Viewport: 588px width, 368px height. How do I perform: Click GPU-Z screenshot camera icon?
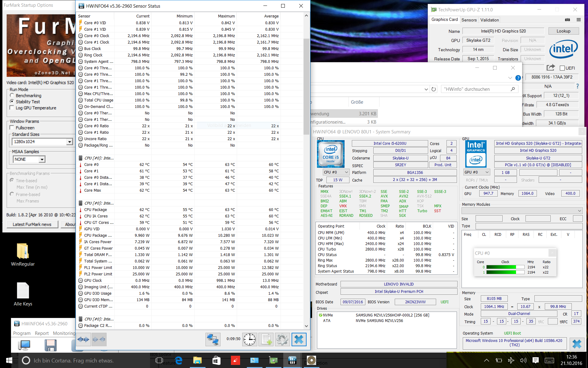[567, 20]
